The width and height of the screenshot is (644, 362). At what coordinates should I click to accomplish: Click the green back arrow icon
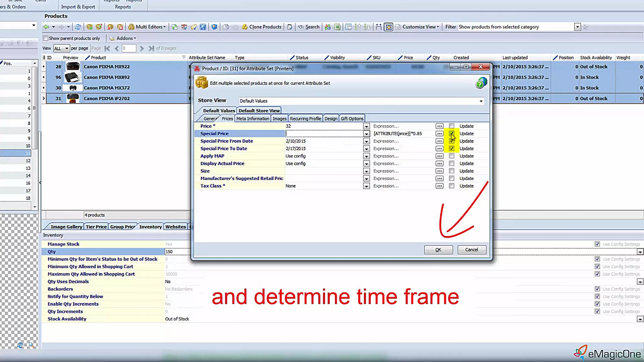46,27
